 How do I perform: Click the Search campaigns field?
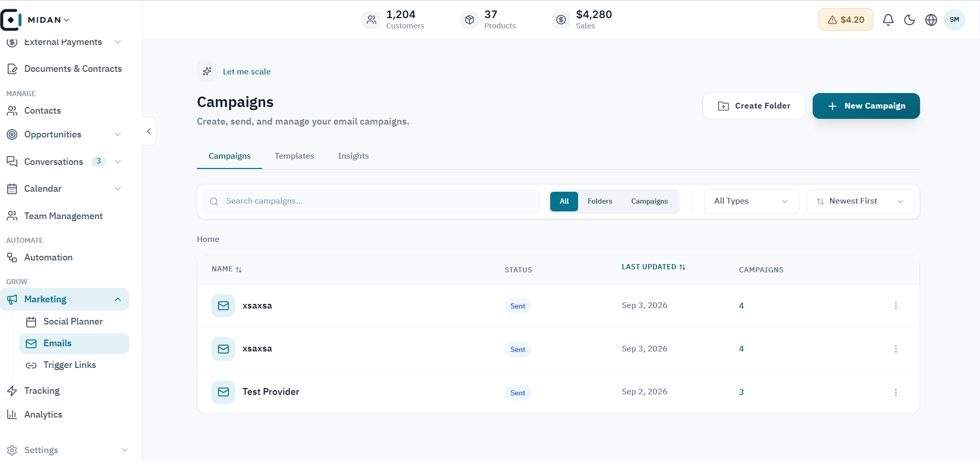371,202
